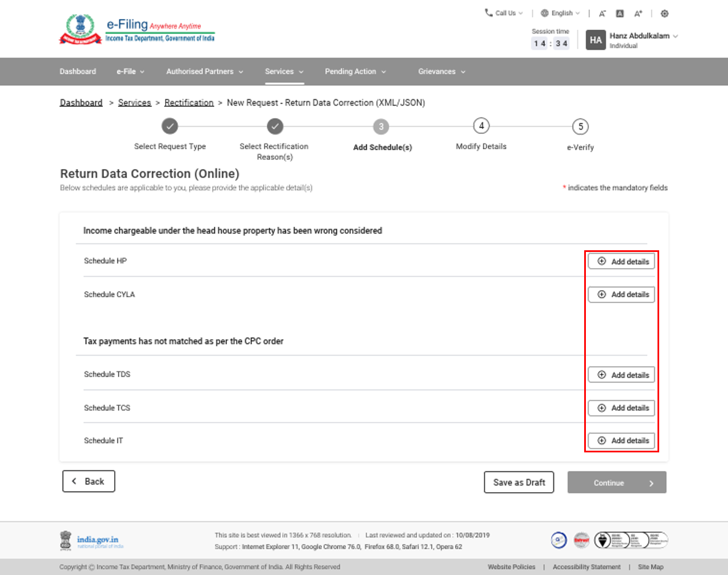Click the default font size icon

pyautogui.click(x=620, y=13)
